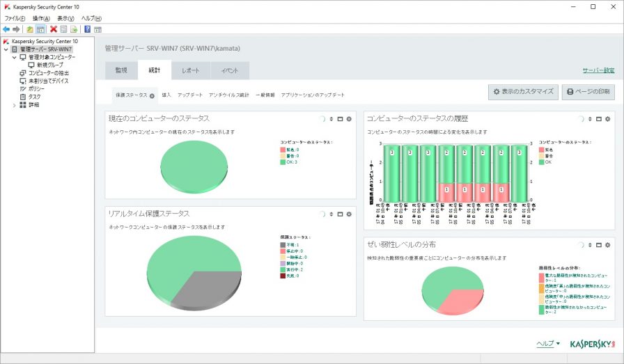This screenshot has width=624, height=364.
Task: Select the 導入 statistics page
Action: click(x=166, y=95)
